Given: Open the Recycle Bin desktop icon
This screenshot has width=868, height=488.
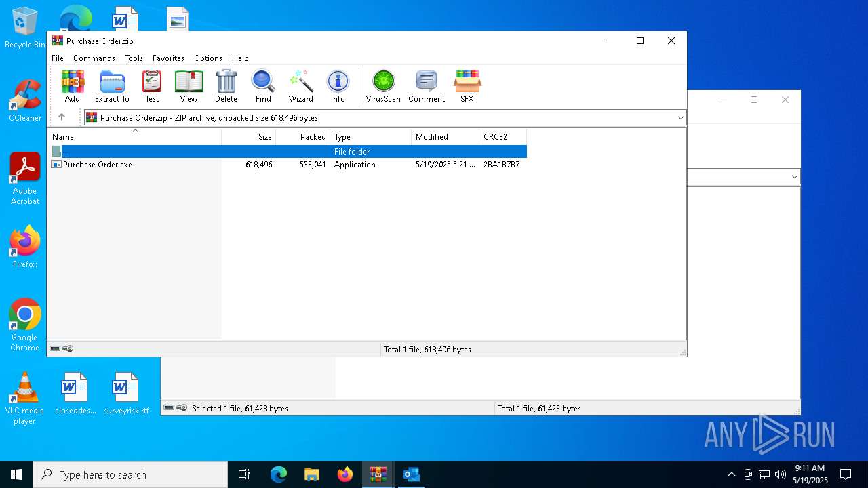Looking at the screenshot, I should [x=24, y=28].
